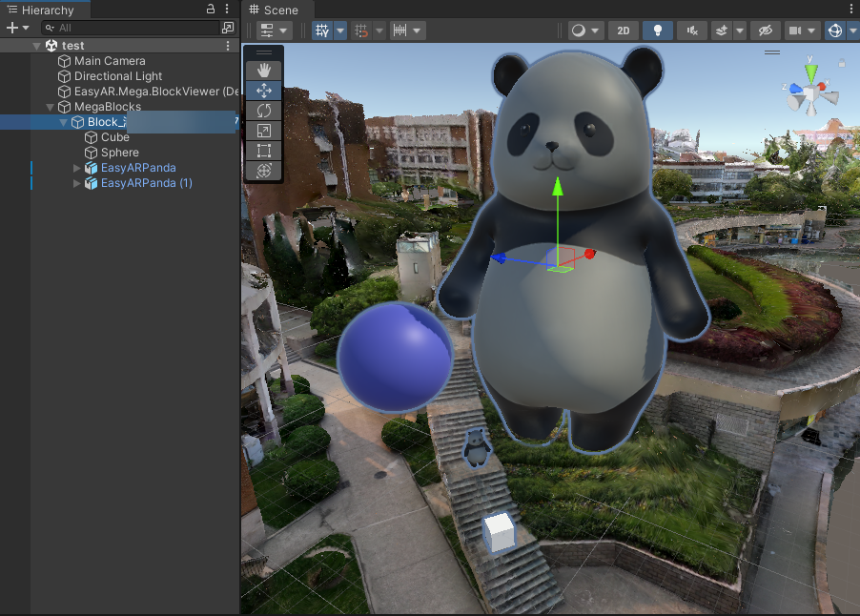Toggle scene lighting bulb button
The width and height of the screenshot is (860, 616).
pos(657,31)
